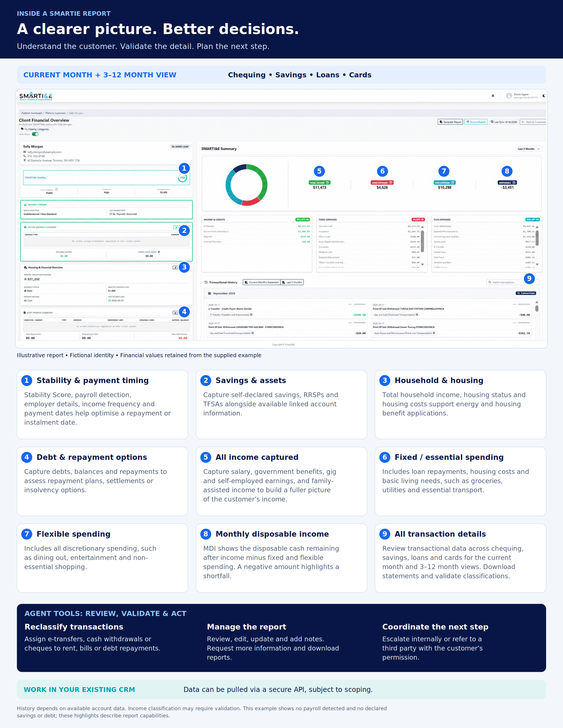Viewport: 563px width, 728px height.
Task: Click the Income Stability help icon
Action: tap(56, 189)
